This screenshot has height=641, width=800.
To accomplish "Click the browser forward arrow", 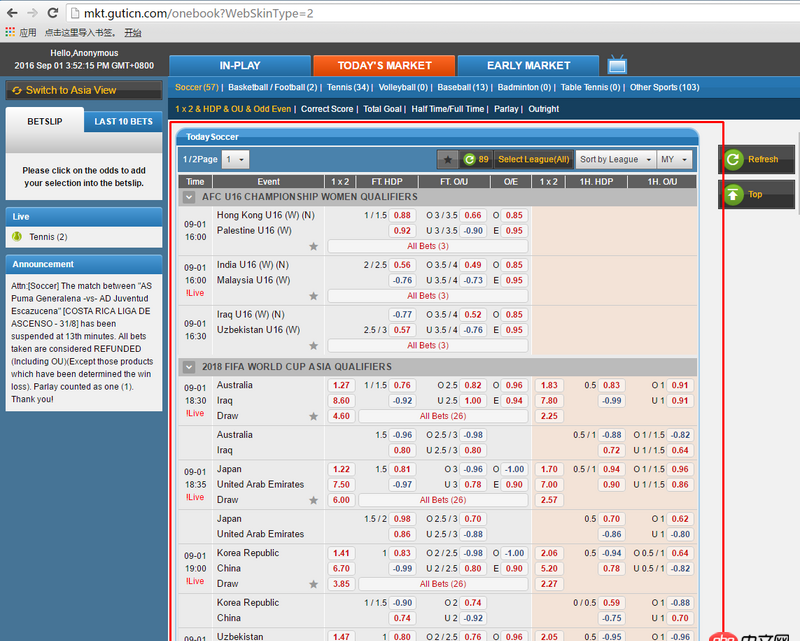I will [33, 13].
